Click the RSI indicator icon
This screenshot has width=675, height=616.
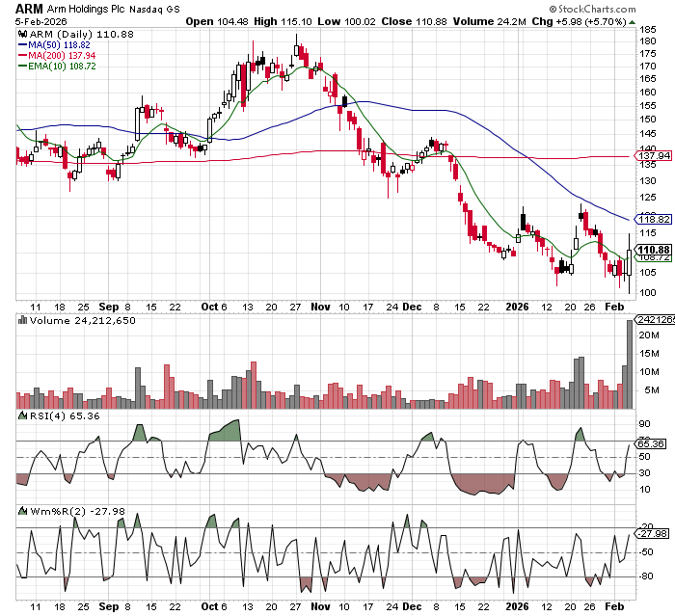click(22, 415)
